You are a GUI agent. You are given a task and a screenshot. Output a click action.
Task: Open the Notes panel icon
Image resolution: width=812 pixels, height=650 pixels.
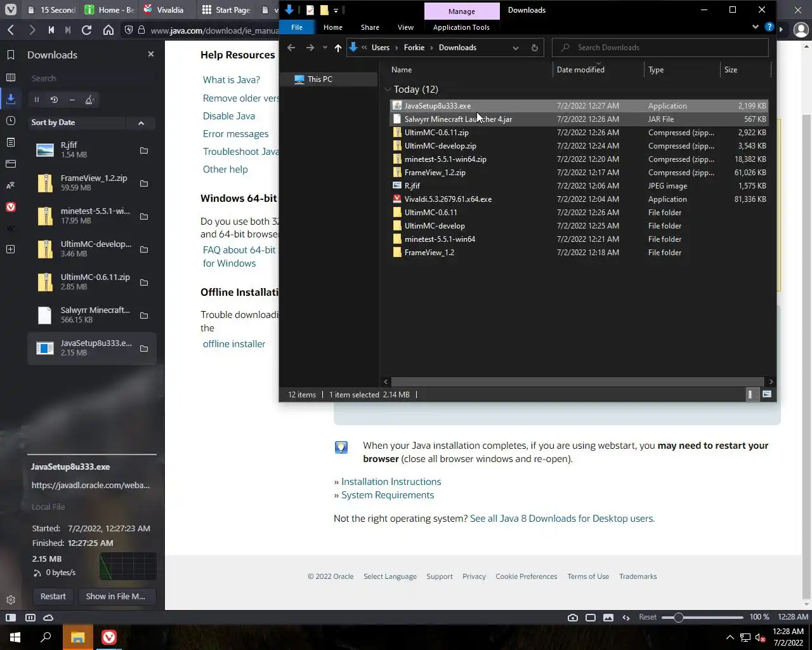coord(11,142)
